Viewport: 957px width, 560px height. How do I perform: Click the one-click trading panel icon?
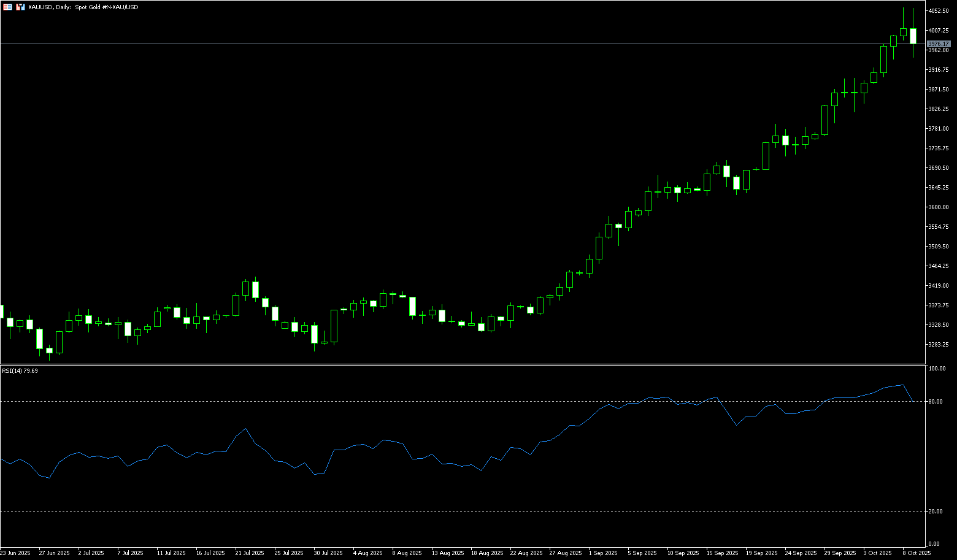[x=20, y=7]
